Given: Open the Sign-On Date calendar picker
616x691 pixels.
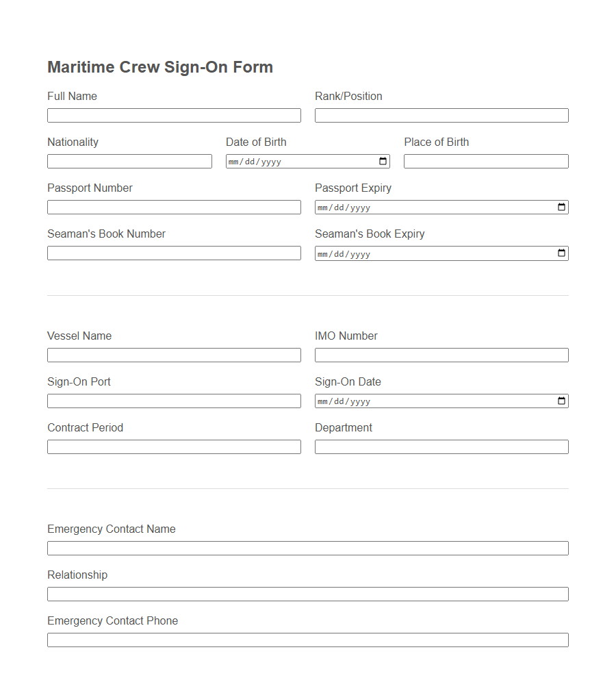Looking at the screenshot, I should (x=561, y=401).
